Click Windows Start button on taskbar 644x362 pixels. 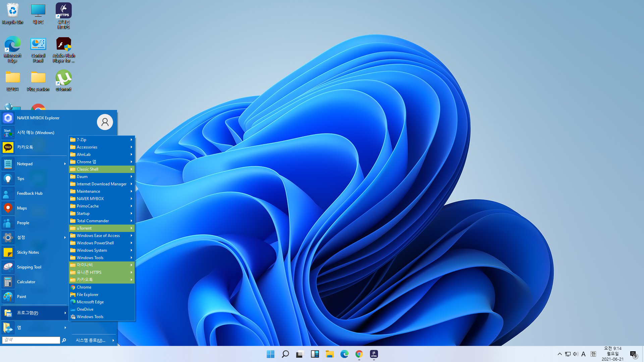point(270,354)
